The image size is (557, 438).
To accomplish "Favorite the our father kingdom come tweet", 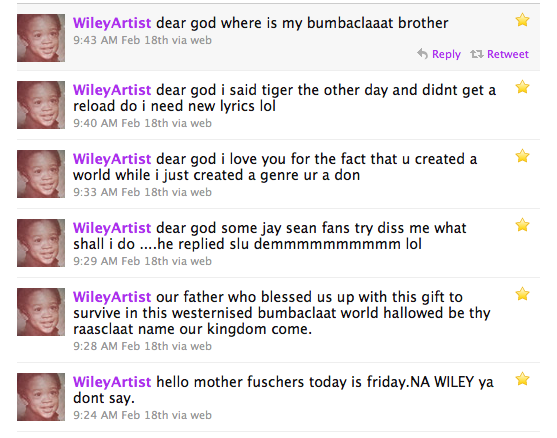I will point(523,294).
